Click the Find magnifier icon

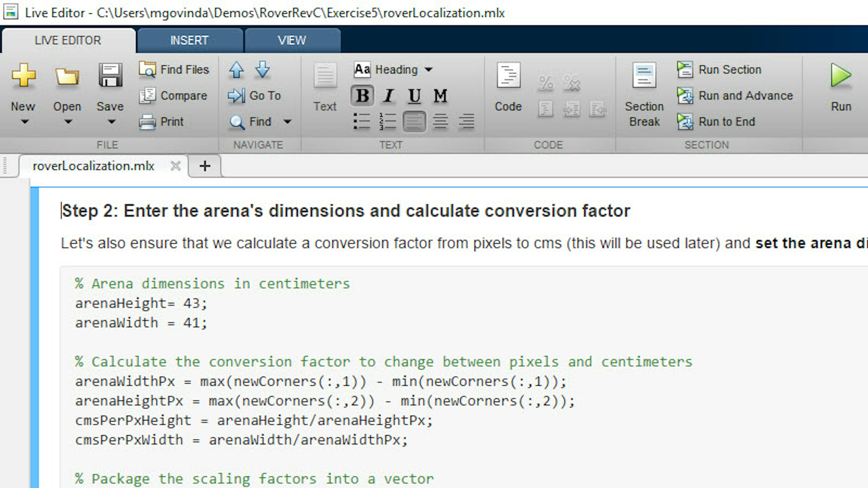click(x=237, y=122)
